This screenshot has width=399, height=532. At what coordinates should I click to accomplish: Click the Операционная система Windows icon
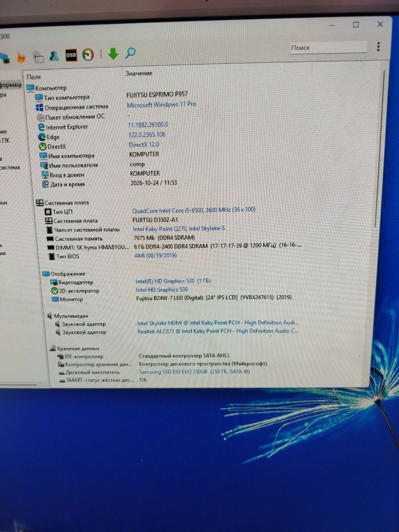(x=39, y=107)
